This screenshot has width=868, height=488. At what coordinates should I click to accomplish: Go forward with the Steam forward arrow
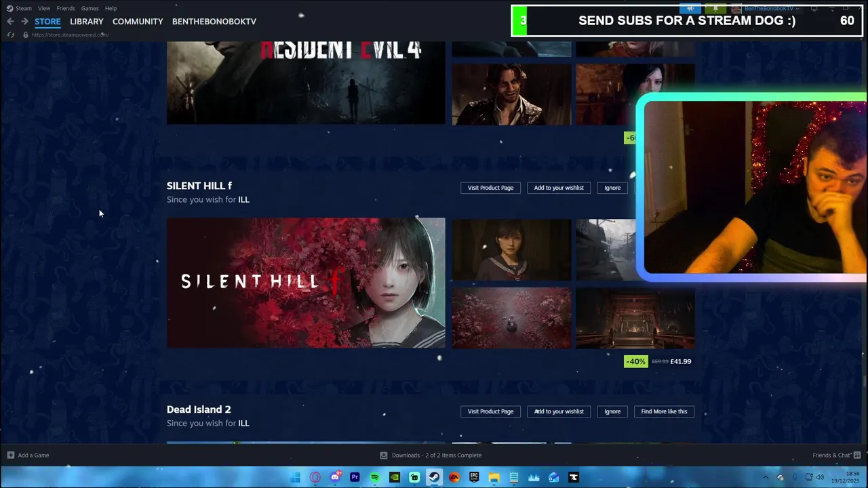pos(24,22)
